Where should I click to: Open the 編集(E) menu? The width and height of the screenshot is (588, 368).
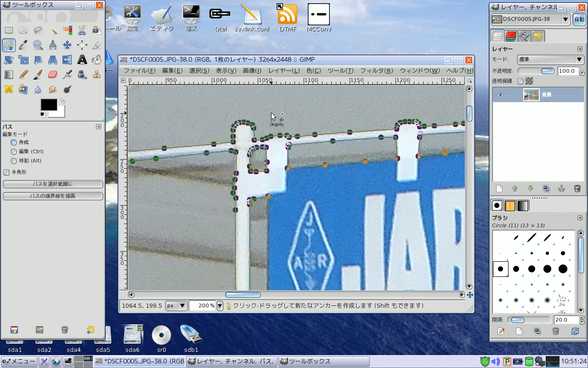pos(172,70)
